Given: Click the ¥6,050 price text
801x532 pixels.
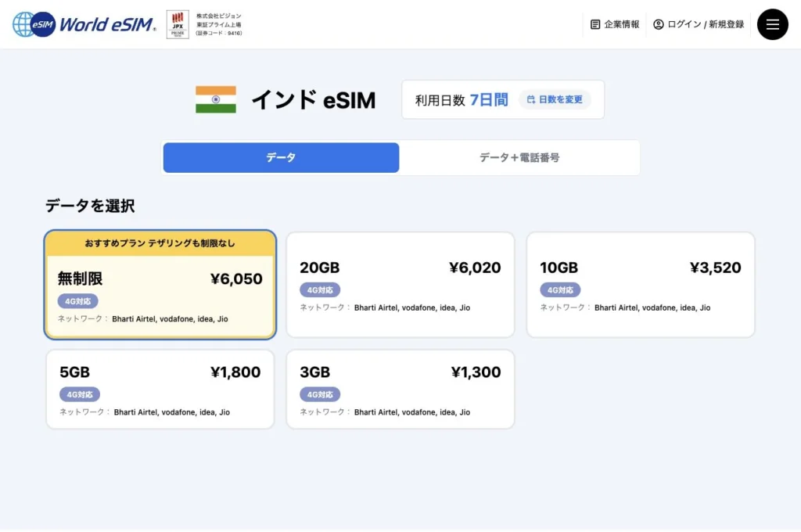Looking at the screenshot, I should click(236, 279).
